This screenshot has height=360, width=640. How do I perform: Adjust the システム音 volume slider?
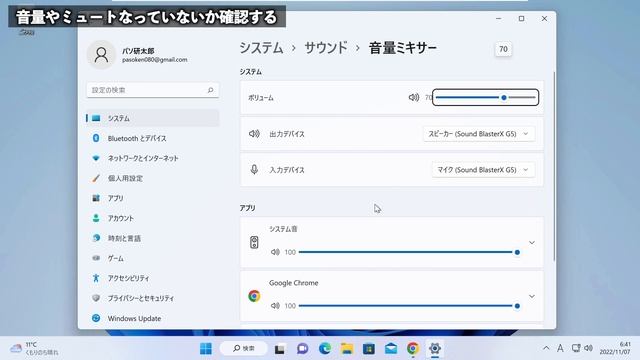pyautogui.click(x=409, y=252)
